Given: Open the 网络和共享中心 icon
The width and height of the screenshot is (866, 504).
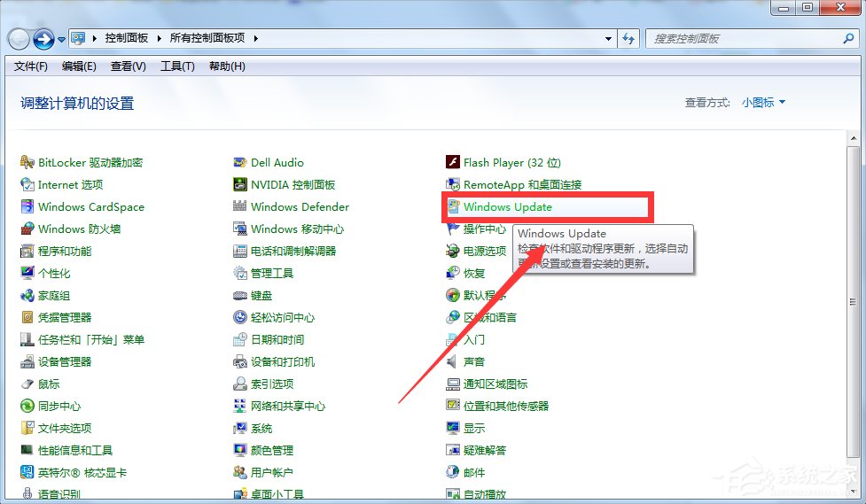Looking at the screenshot, I should tap(240, 407).
